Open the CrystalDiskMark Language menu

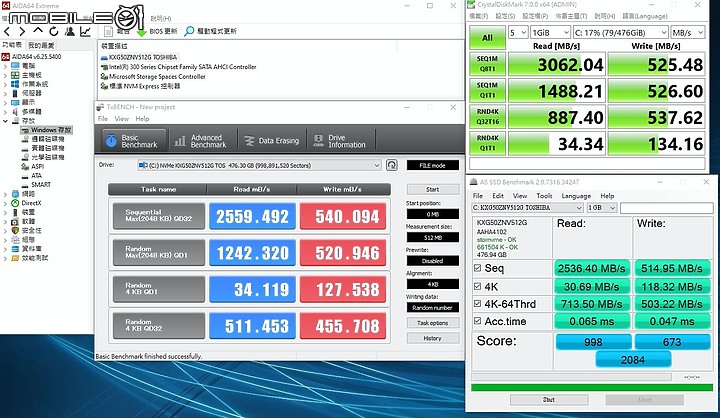[645, 16]
